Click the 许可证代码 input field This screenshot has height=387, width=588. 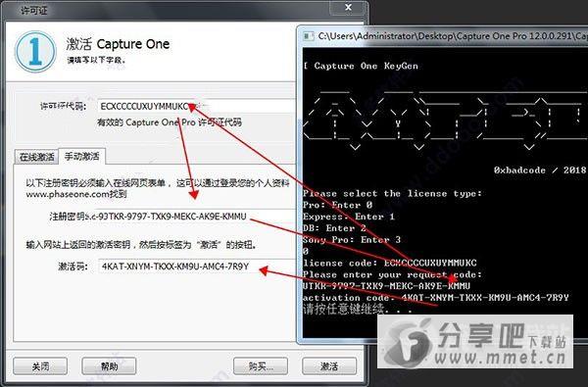coord(197,107)
